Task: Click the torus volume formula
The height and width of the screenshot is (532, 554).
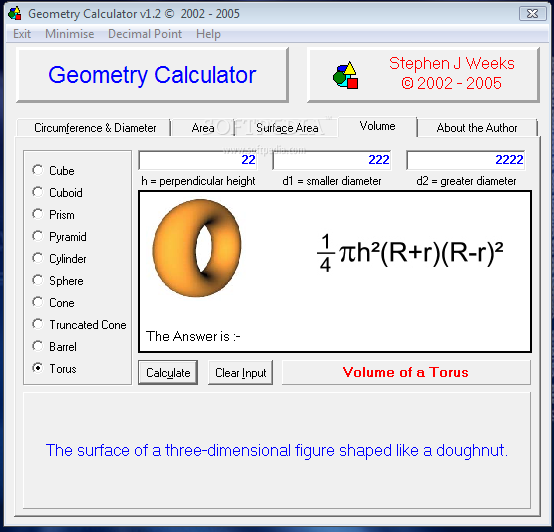Action: click(410, 253)
